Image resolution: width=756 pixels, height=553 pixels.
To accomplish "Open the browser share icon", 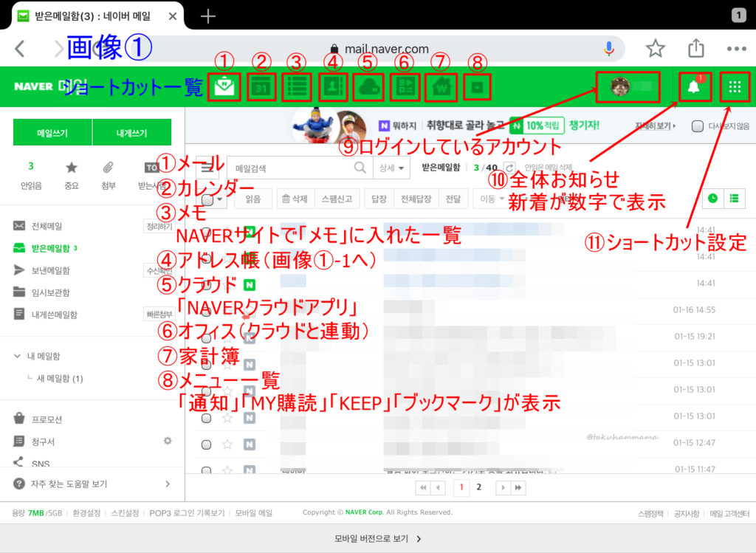I will point(695,48).
